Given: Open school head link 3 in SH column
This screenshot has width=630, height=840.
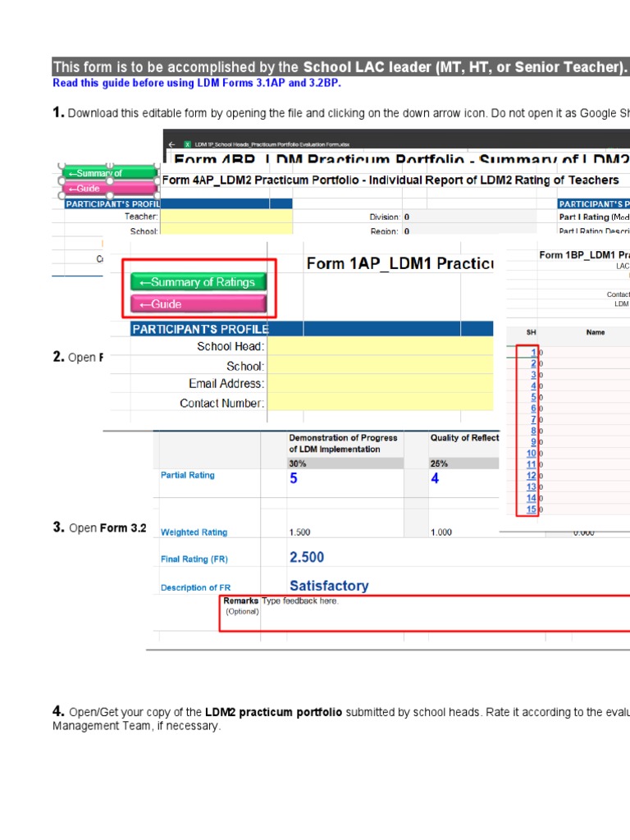Looking at the screenshot, I should pos(533,374).
